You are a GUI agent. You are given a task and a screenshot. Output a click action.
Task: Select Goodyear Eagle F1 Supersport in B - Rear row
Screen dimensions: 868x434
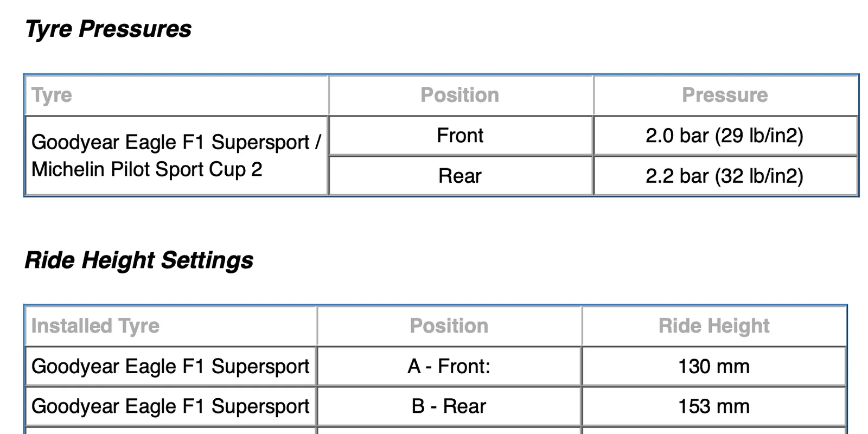[x=170, y=406]
